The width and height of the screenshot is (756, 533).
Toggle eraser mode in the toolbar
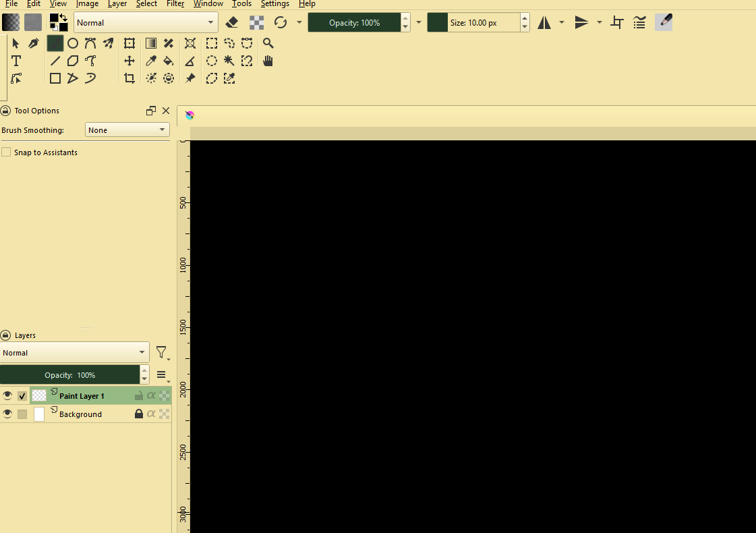coord(232,22)
